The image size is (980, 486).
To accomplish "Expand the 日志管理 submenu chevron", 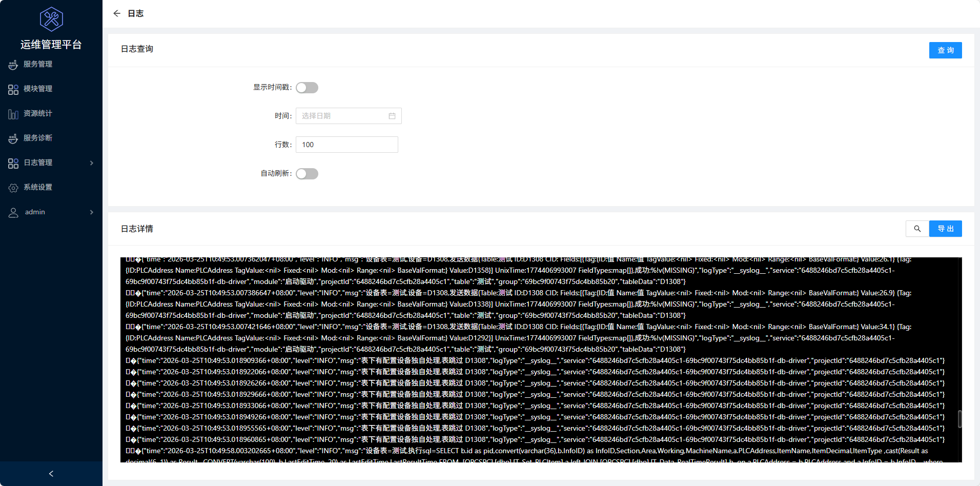I will tap(92, 163).
